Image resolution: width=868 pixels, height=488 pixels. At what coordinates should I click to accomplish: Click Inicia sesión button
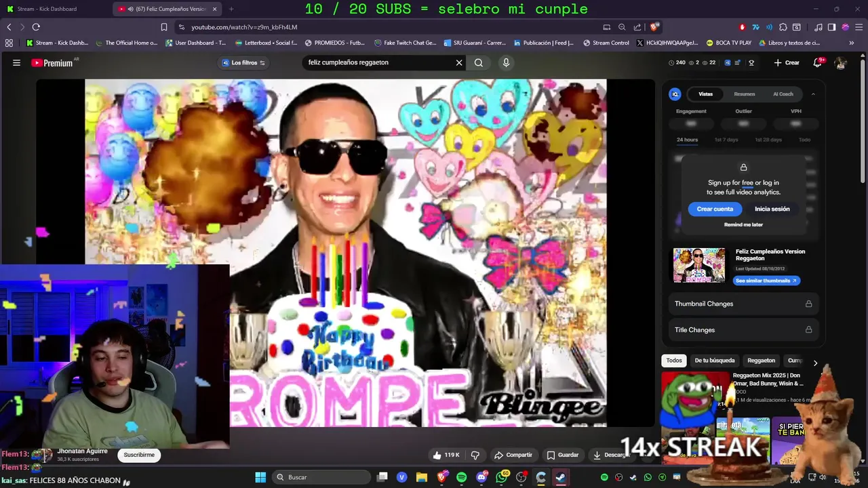click(x=772, y=209)
